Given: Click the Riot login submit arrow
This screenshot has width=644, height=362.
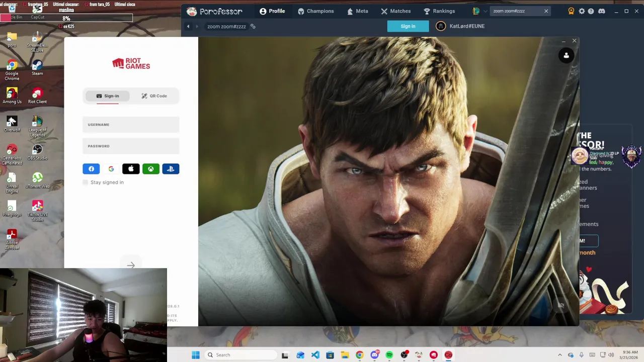Looking at the screenshot, I should pos(131,265).
